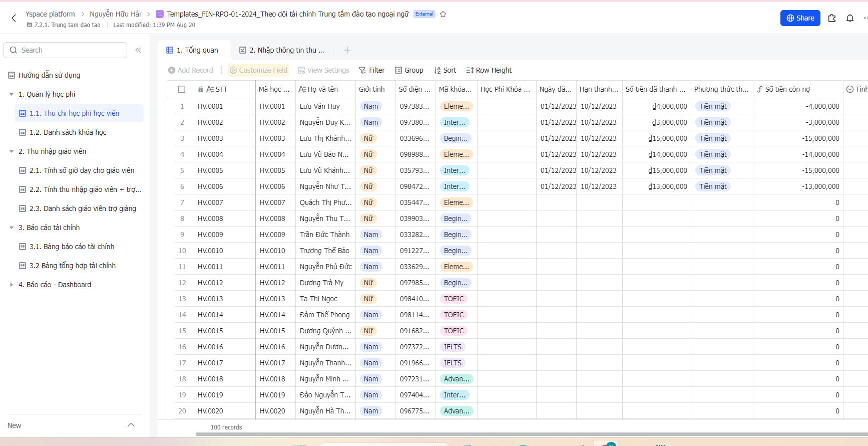The image size is (868, 446).
Task: Open View Settings
Action: 323,70
